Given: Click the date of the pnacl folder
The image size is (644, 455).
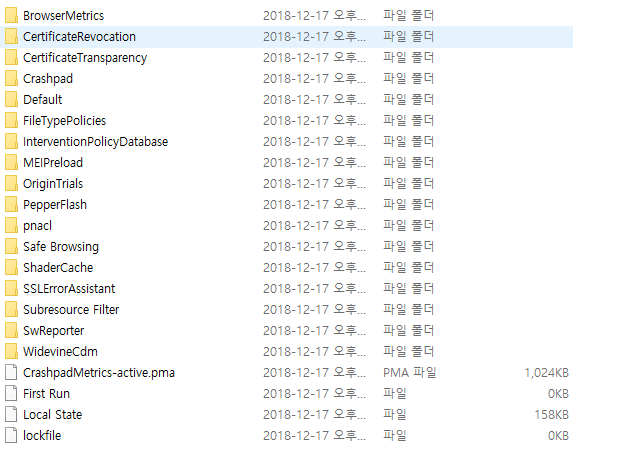Looking at the screenshot, I should 314,225.
